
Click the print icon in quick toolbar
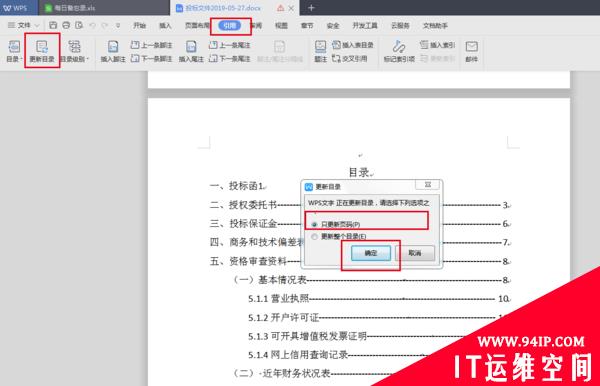66,25
